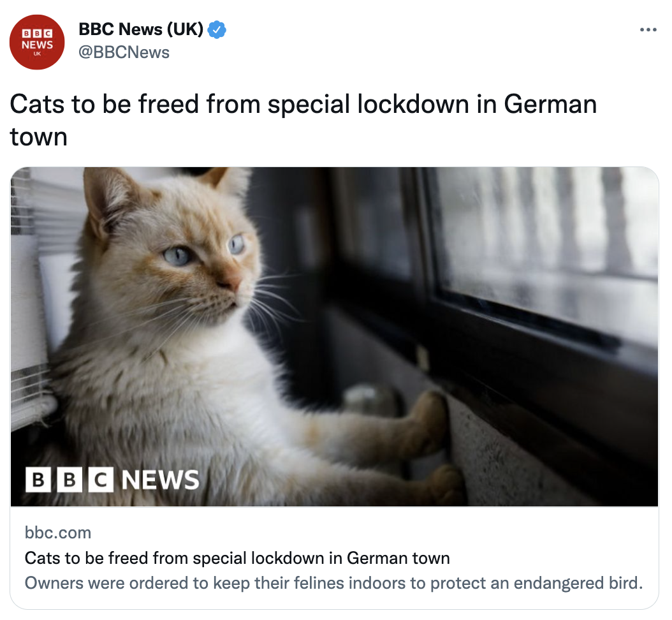Click the card description about endangered bird
Viewport: 672px width, 620px height.
click(334, 583)
